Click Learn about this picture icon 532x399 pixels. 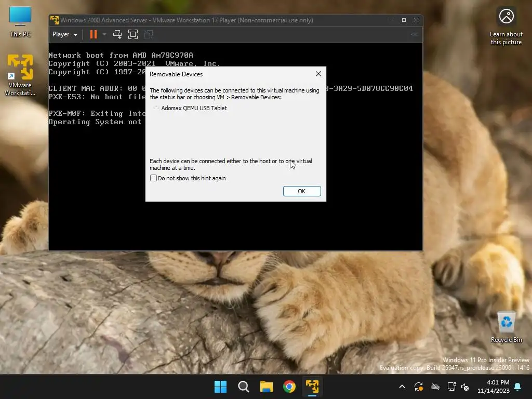[506, 26]
